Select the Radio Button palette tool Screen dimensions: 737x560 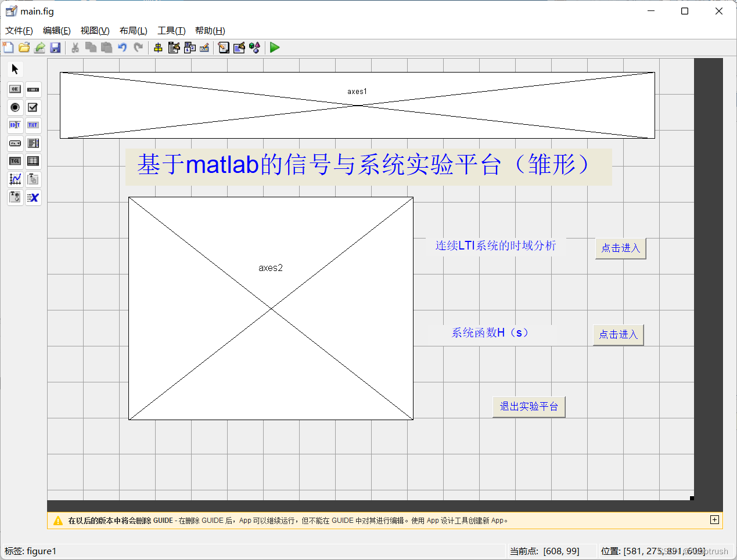[x=15, y=107]
